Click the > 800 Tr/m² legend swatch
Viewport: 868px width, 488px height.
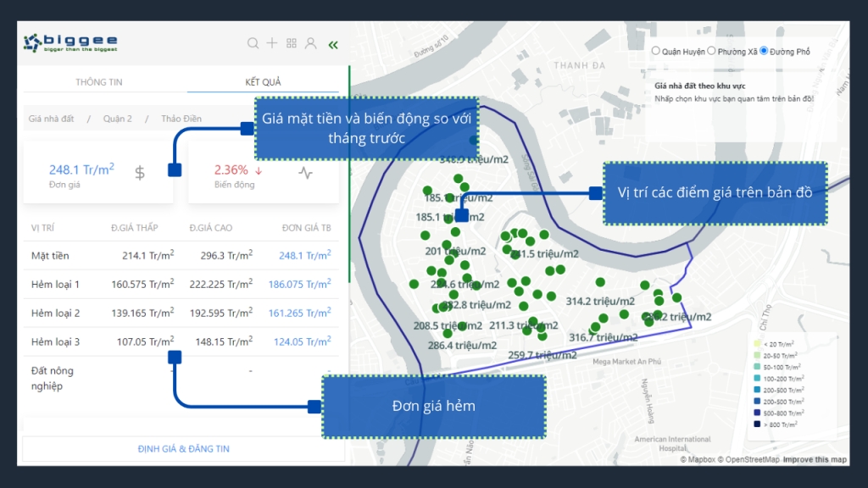[x=757, y=422]
